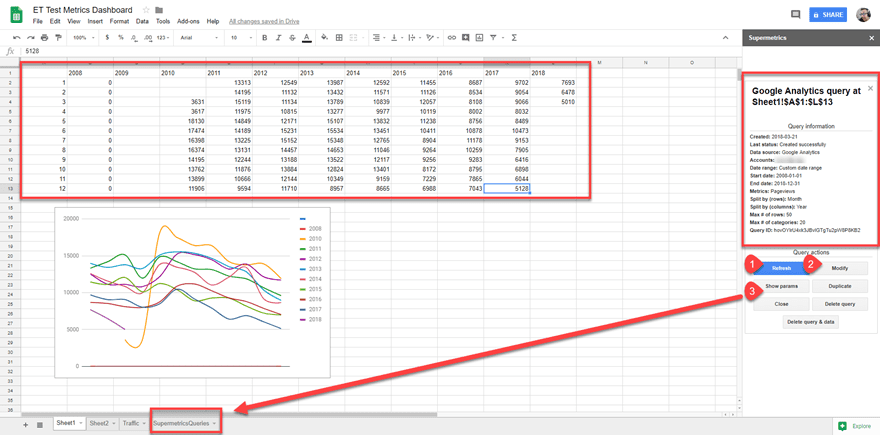This screenshot has width=880, height=435.
Task: Close the Supermetrics sidebar
Action: tap(870, 38)
